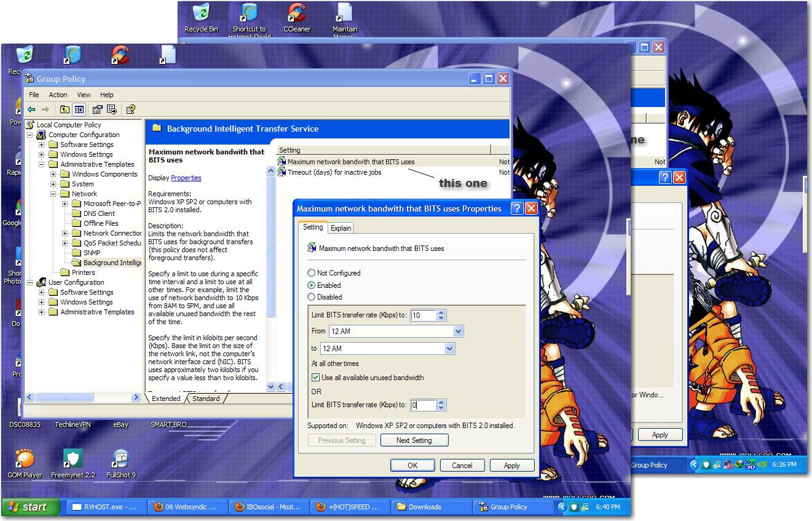Collapse the Network tree node
The height and width of the screenshot is (521, 812).
[x=53, y=194]
